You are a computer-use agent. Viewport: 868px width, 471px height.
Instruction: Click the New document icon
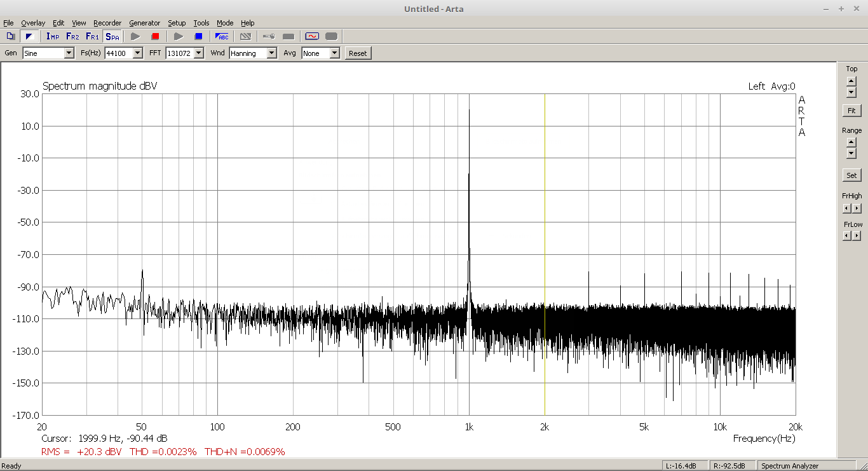pyautogui.click(x=11, y=36)
